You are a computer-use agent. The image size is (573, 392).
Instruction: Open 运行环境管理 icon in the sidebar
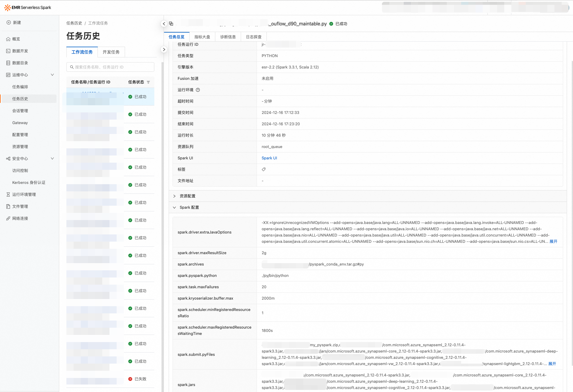tap(8, 195)
